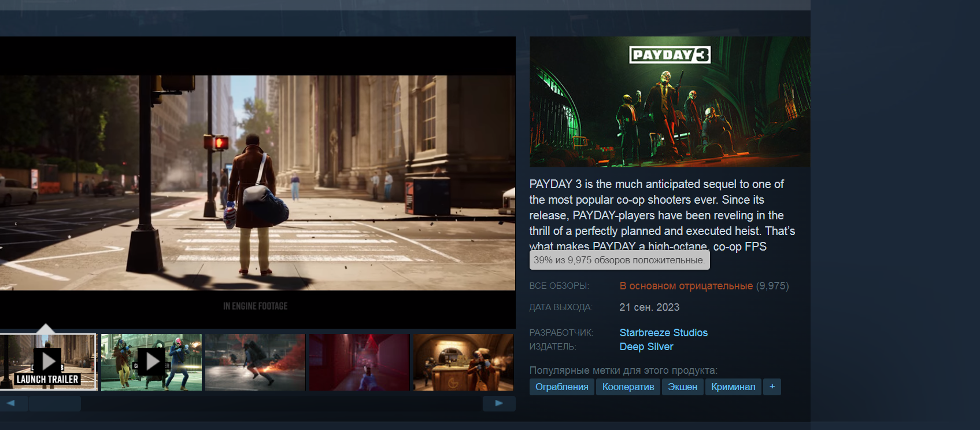Viewport: 980px width, 430px height.
Task: Select the 'Ограбления' tag
Action: click(x=561, y=387)
